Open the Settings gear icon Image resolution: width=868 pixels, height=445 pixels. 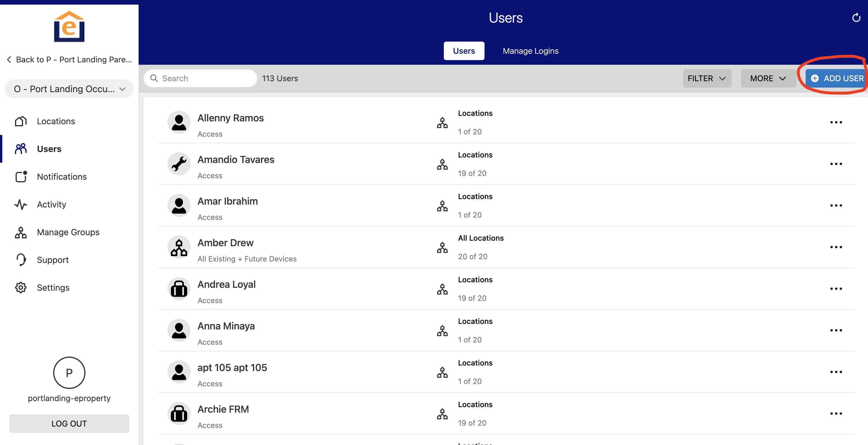click(21, 288)
